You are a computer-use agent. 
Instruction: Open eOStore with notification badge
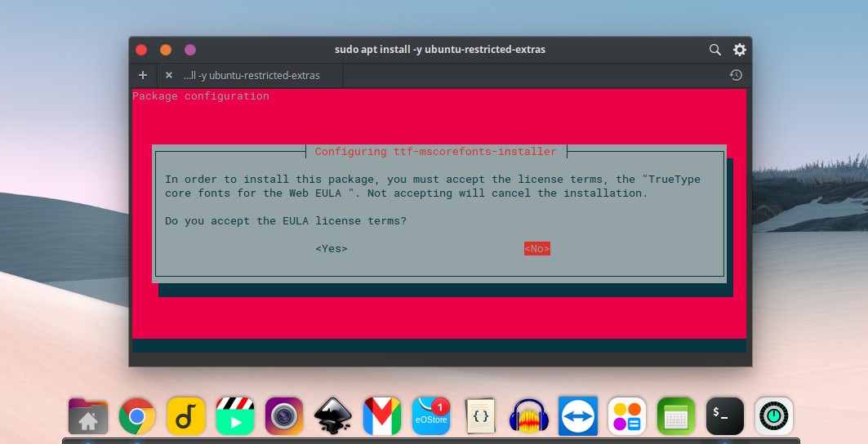pyautogui.click(x=431, y=415)
